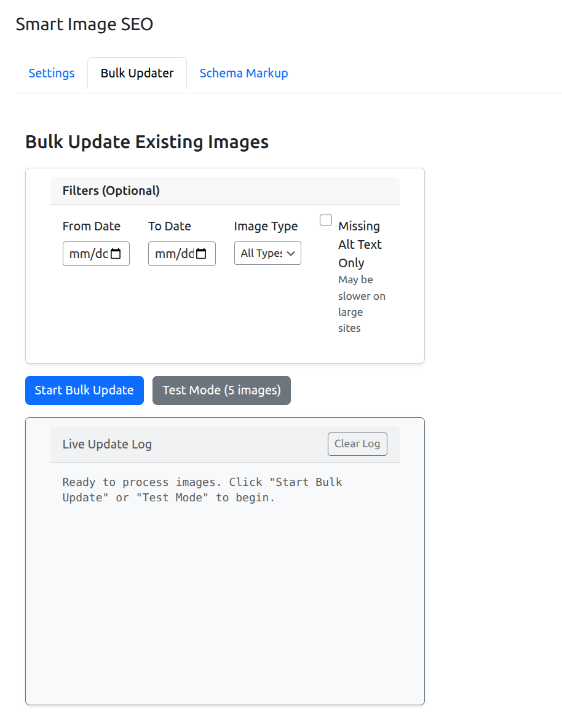The width and height of the screenshot is (562, 728).
Task: Click the Bulk Update Existing Images heading
Action: [147, 142]
